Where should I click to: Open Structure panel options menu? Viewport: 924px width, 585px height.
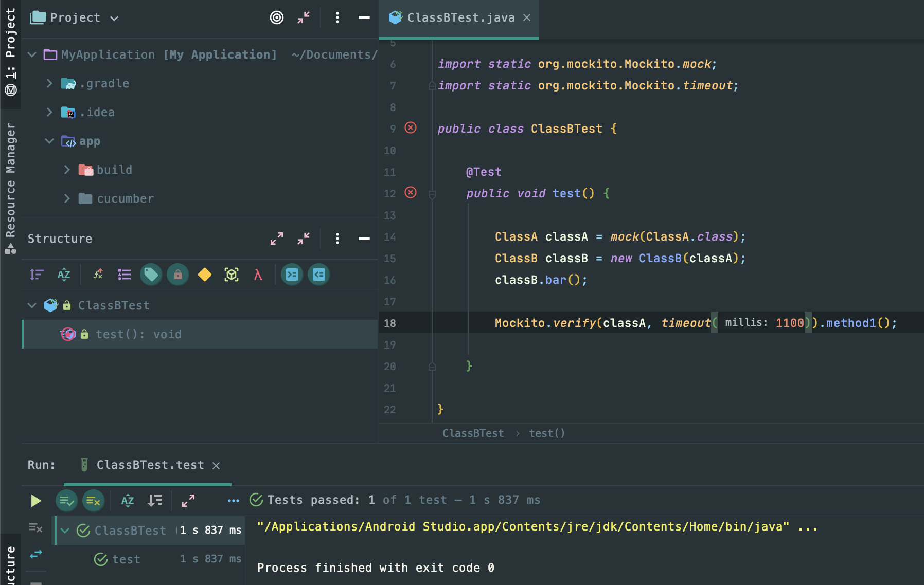click(337, 239)
